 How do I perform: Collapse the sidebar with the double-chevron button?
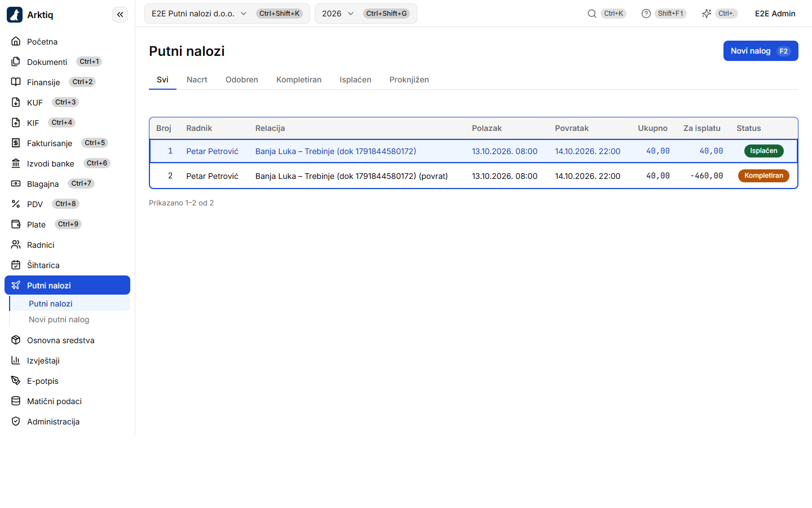click(x=120, y=15)
